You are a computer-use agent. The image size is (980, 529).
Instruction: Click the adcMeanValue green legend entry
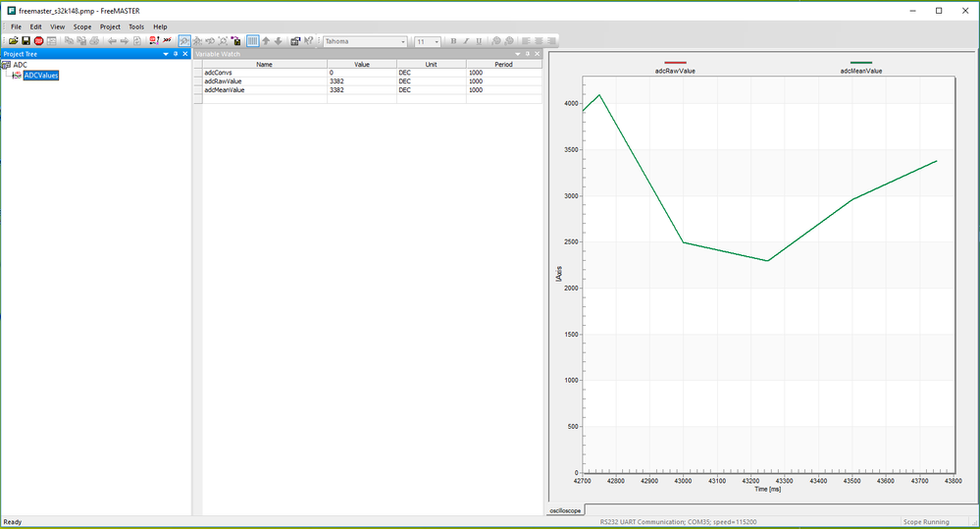point(861,67)
